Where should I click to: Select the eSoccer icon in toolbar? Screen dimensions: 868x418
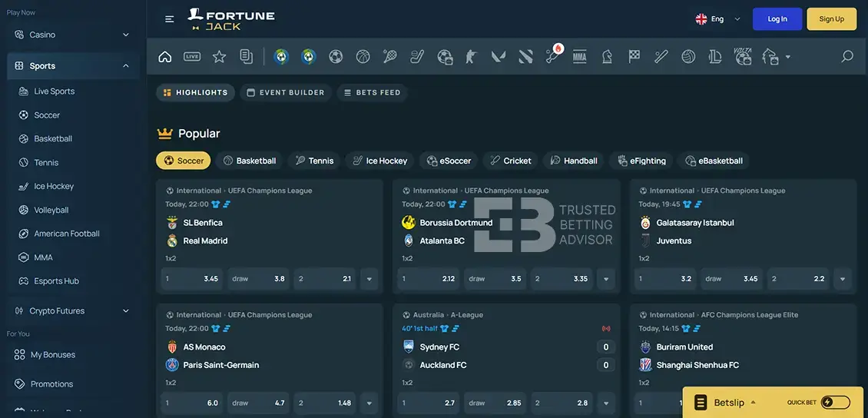[445, 56]
